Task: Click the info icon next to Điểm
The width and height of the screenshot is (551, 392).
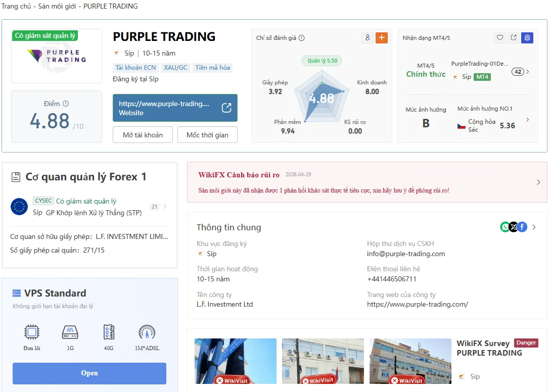Action: 66,104
